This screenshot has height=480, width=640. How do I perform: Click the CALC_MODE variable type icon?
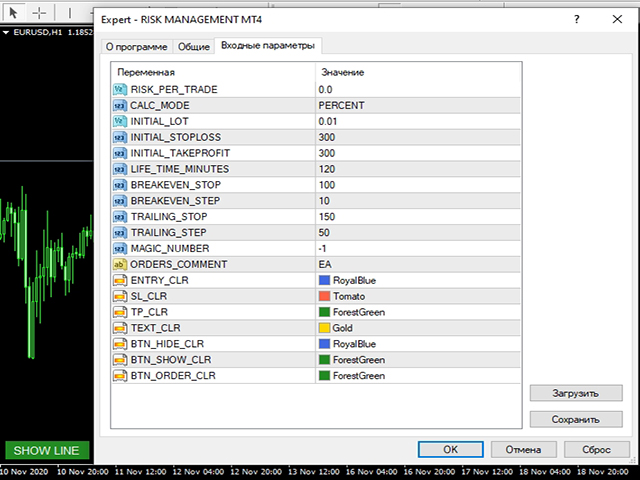point(120,105)
